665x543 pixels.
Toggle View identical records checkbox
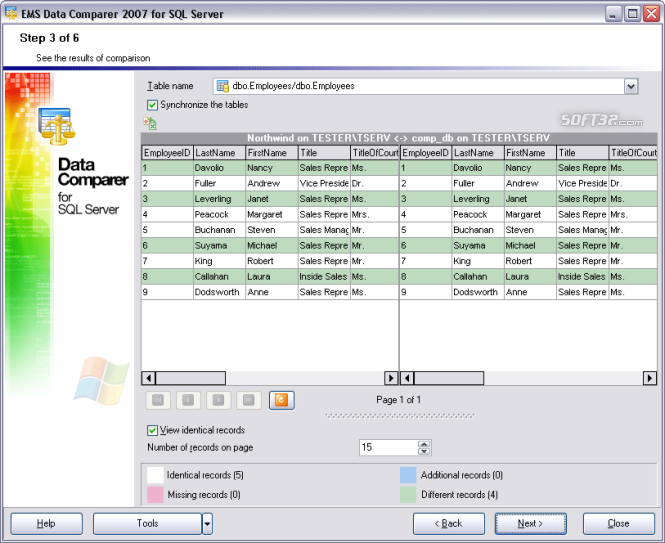152,431
